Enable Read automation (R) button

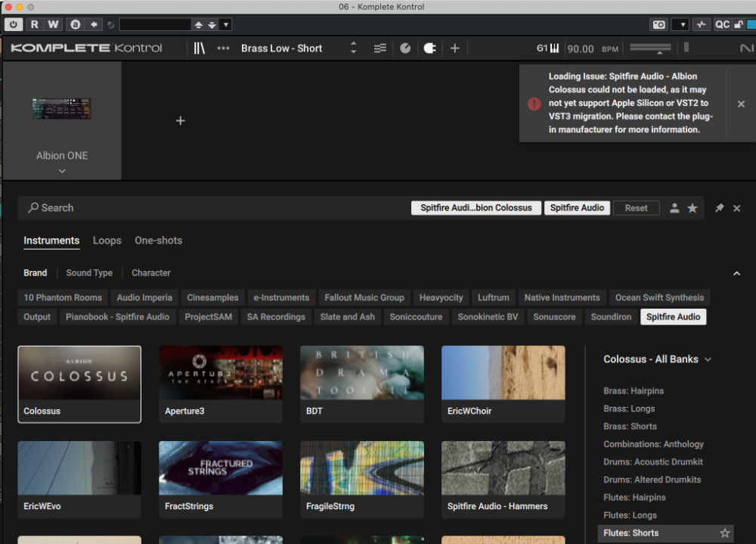[x=35, y=24]
